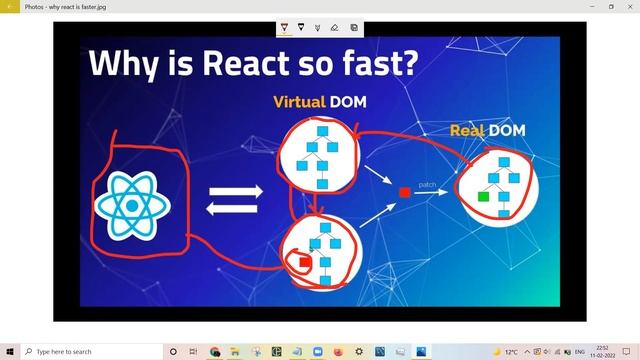Open File Explorer from the taskbar
Image resolution: width=640 pixels, height=360 pixels.
pyautogui.click(x=235, y=351)
